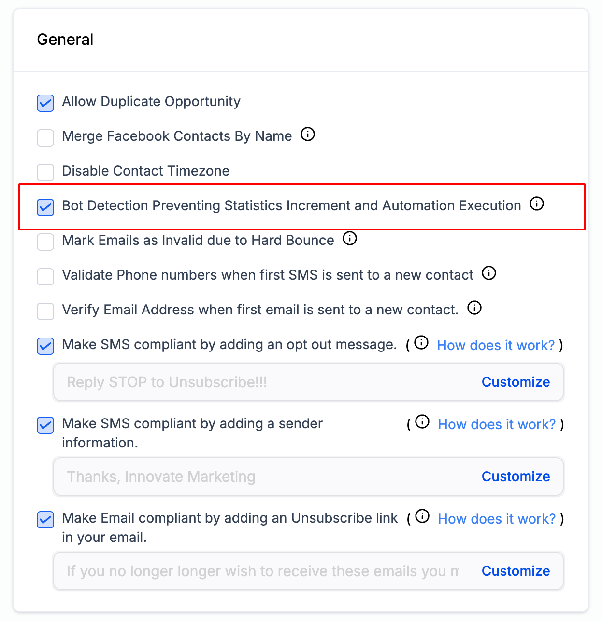Open info icon next to Bot Detection option
Viewport: 602px width, 621px height.
coord(537,204)
